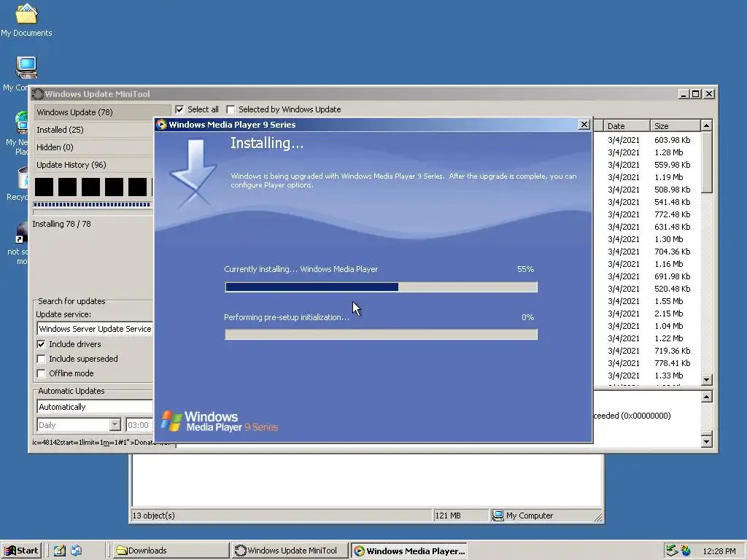Open the My Network Places desktop icon

click(x=21, y=122)
